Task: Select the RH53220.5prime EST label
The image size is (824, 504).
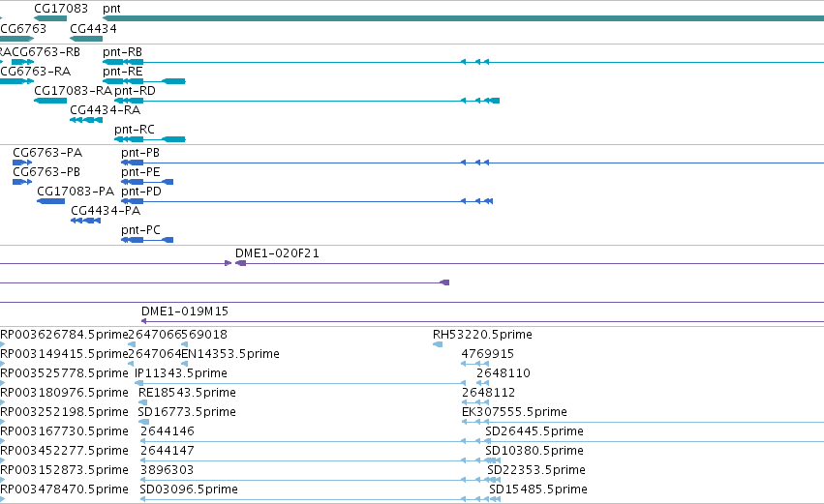Action: click(x=482, y=335)
